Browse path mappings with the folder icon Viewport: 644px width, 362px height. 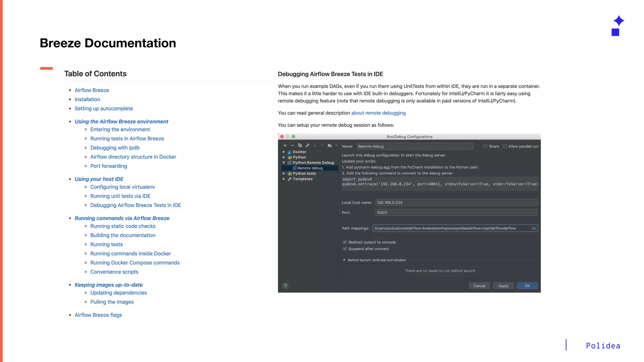(534, 228)
